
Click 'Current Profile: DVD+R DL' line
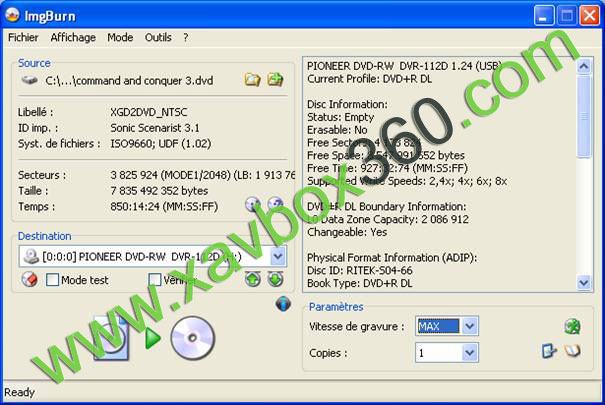click(x=369, y=79)
